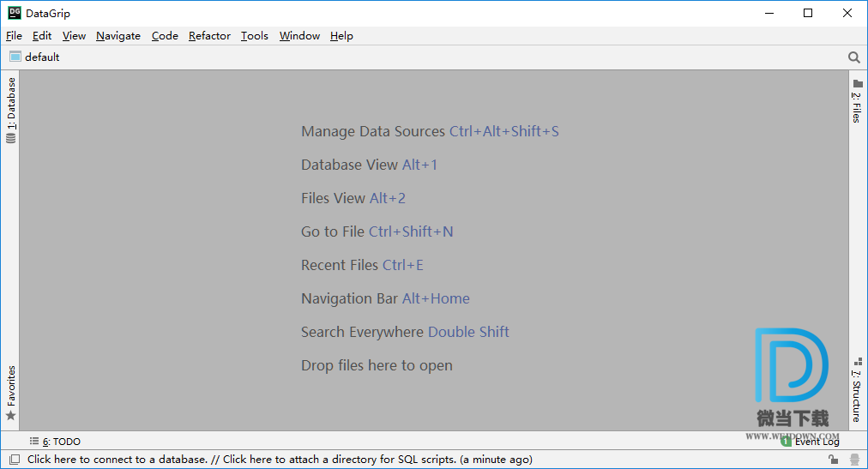868x469 pixels.
Task: Maximize the DataGrip window
Action: click(808, 13)
